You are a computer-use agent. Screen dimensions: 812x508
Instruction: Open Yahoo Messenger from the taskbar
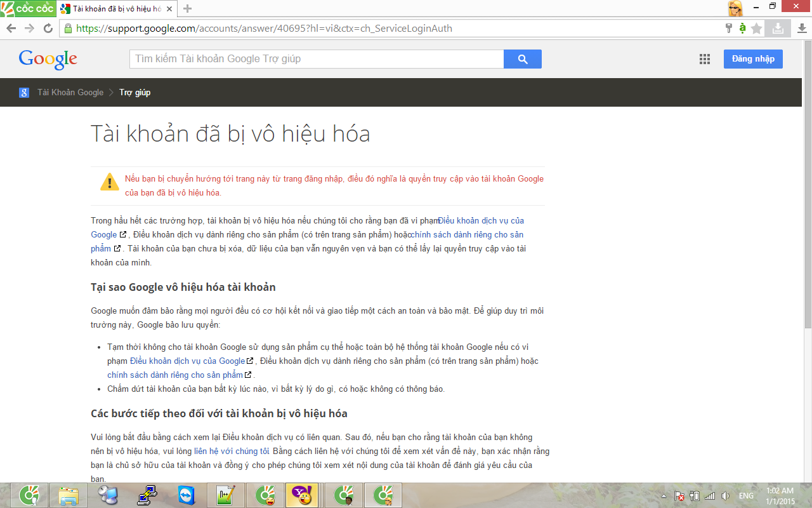point(301,495)
